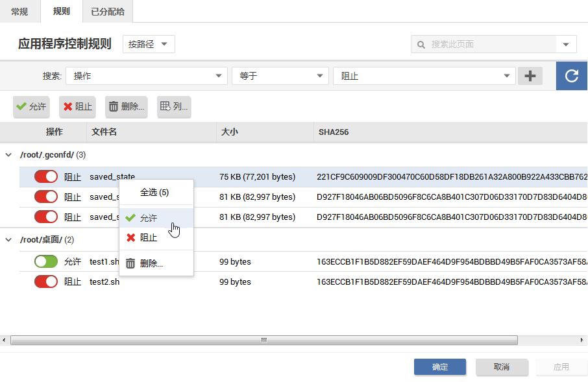Click the 删除 toolbar button with trash icon

pyautogui.click(x=126, y=106)
